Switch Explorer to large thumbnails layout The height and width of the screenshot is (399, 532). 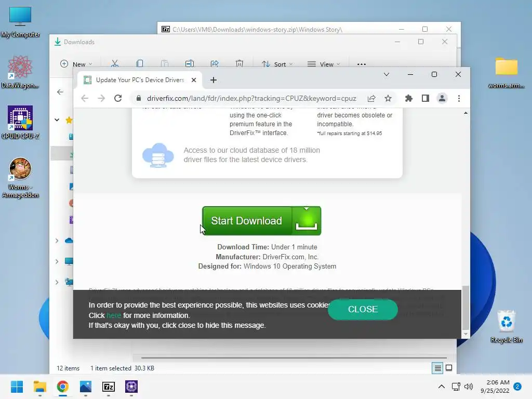pyautogui.click(x=449, y=368)
